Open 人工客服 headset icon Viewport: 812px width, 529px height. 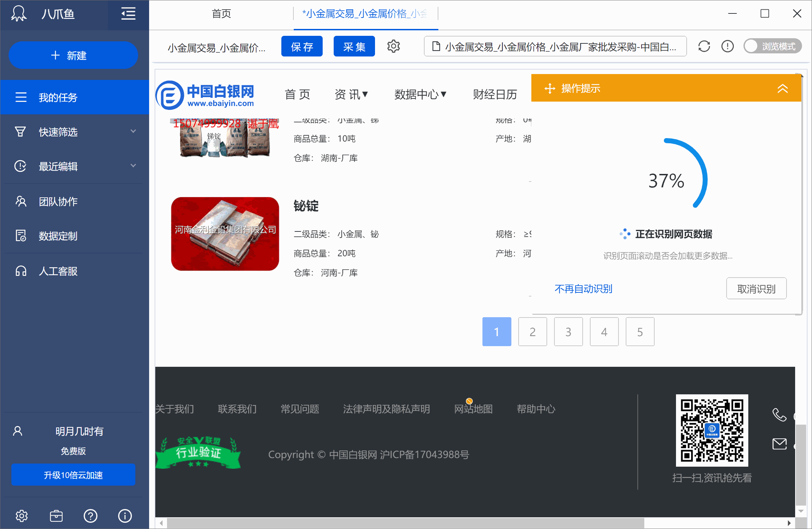[21, 271]
